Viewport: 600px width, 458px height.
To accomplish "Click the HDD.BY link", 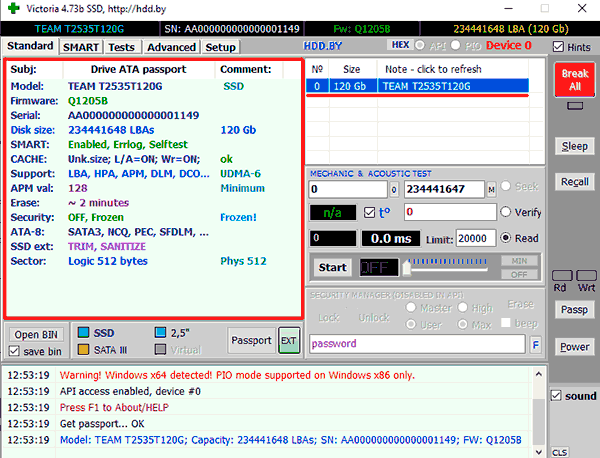I will pyautogui.click(x=323, y=46).
